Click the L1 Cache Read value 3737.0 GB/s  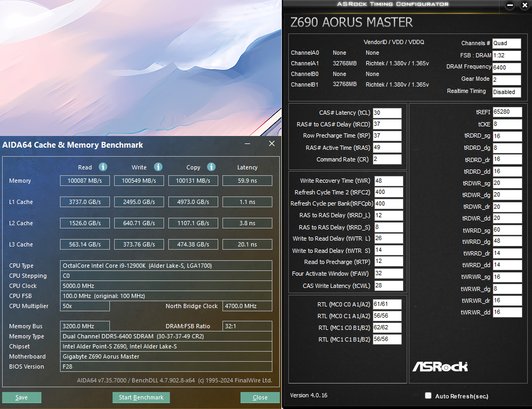point(85,202)
